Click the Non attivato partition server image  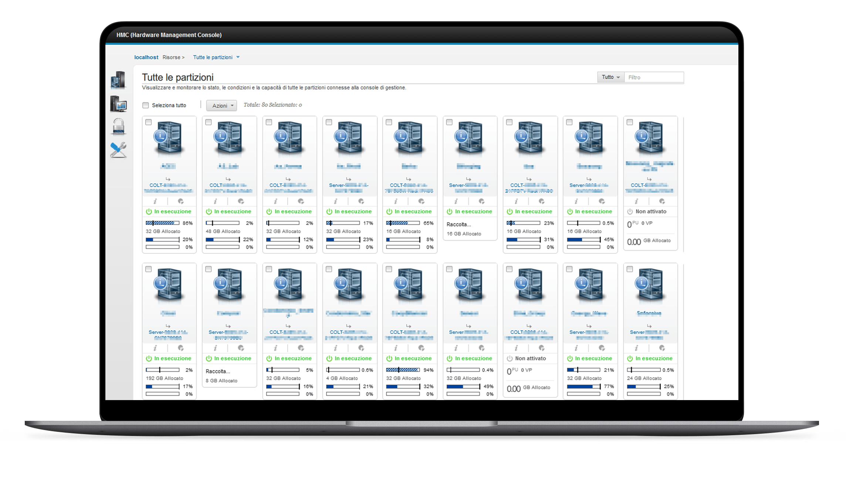tap(650, 138)
